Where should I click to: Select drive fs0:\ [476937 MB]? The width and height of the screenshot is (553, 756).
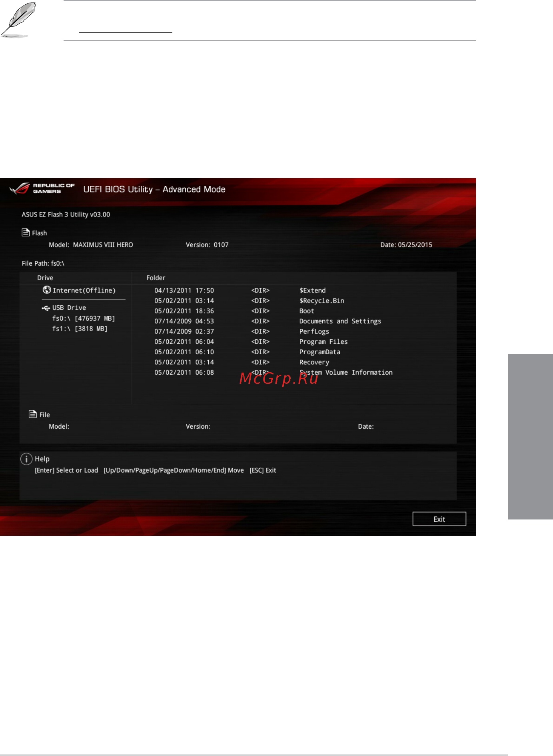click(84, 318)
